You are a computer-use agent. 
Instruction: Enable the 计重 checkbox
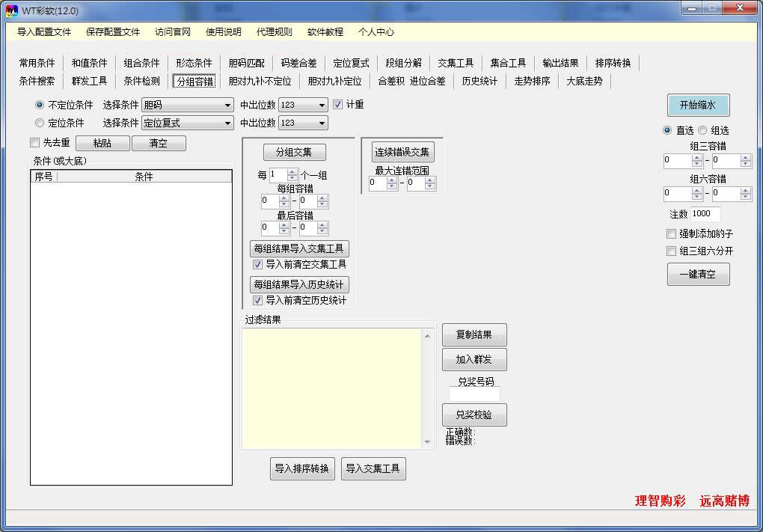pyautogui.click(x=339, y=104)
